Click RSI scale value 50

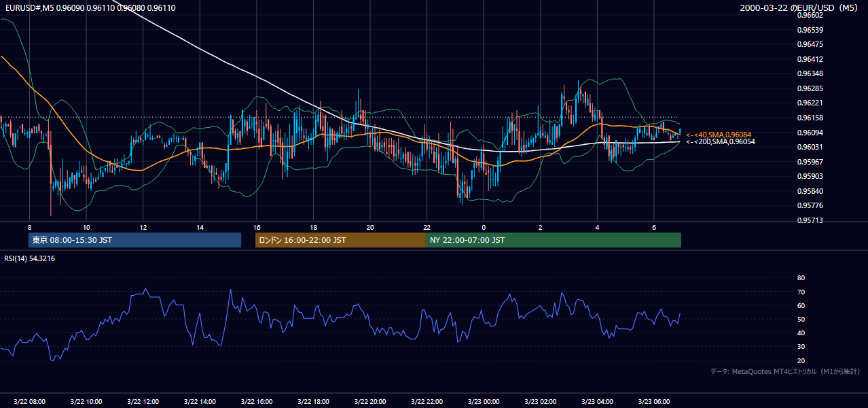click(801, 319)
